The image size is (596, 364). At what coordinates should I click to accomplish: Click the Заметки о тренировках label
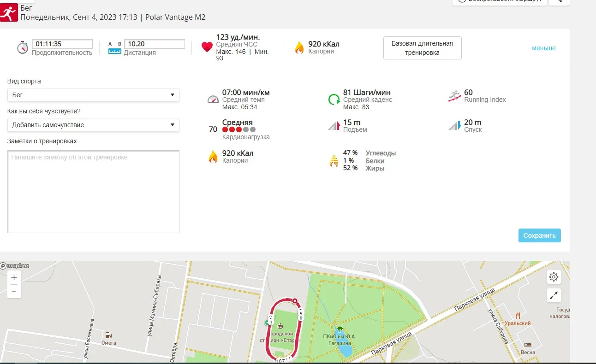[x=42, y=141]
